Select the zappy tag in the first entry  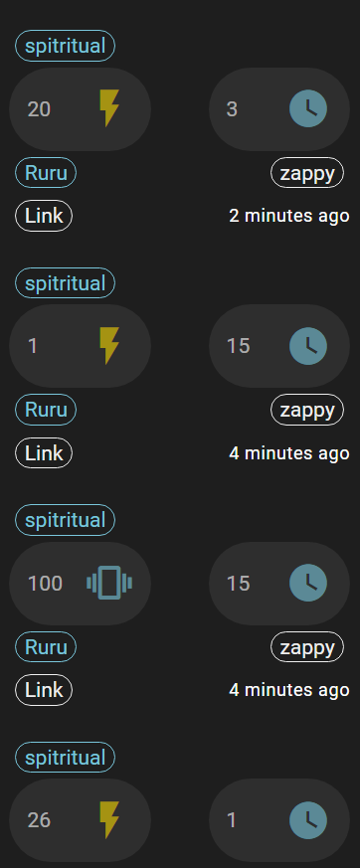[x=307, y=173]
